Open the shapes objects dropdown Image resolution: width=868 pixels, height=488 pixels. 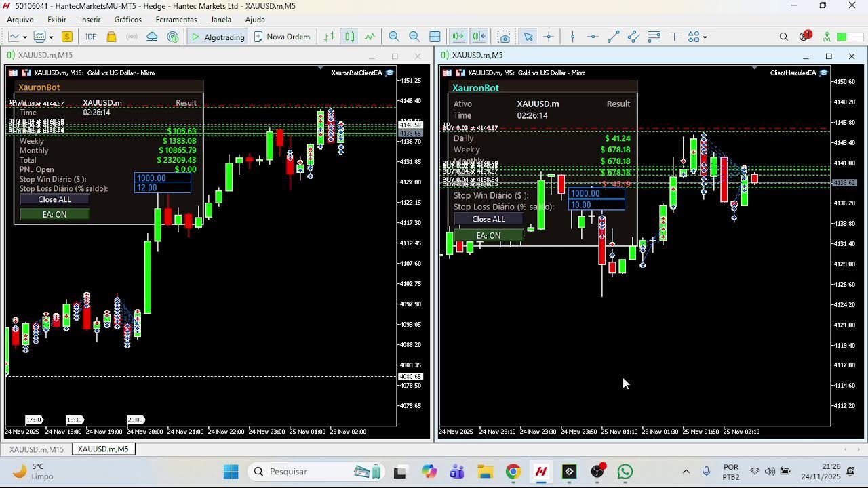click(x=698, y=37)
